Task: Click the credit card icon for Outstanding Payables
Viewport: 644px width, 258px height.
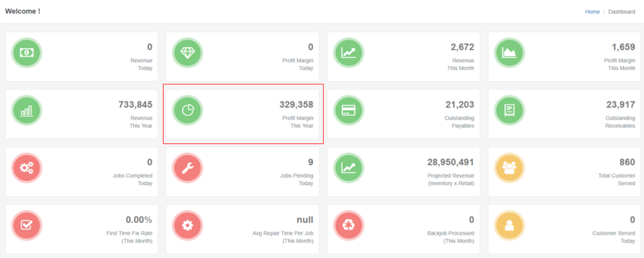Action: tap(349, 110)
